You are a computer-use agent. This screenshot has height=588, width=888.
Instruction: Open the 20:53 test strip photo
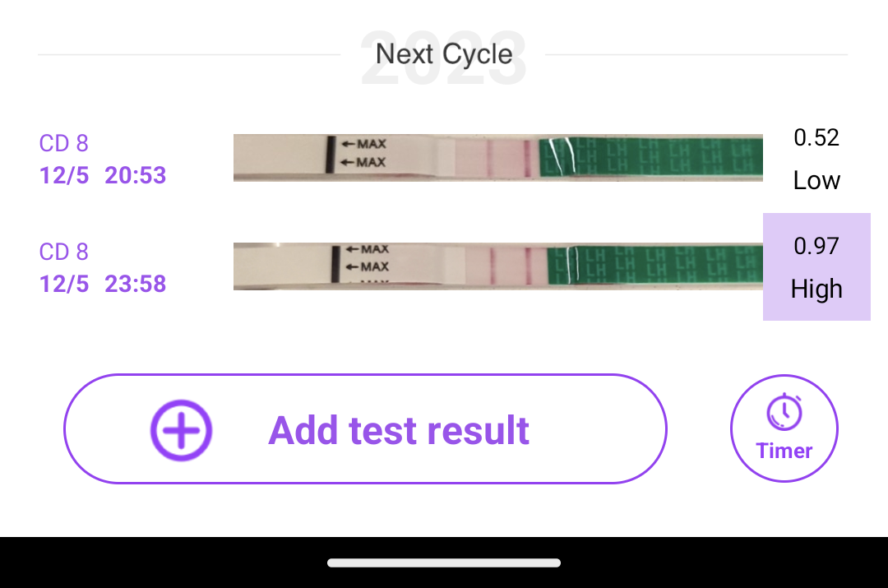pyautogui.click(x=497, y=158)
